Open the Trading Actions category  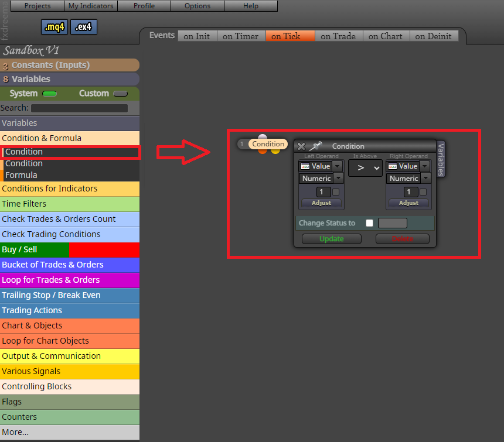pos(70,310)
